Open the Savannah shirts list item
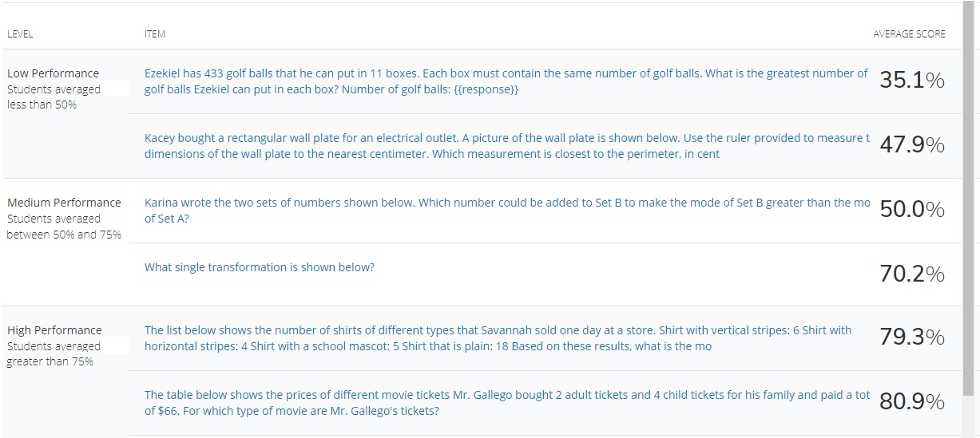 [x=498, y=338]
